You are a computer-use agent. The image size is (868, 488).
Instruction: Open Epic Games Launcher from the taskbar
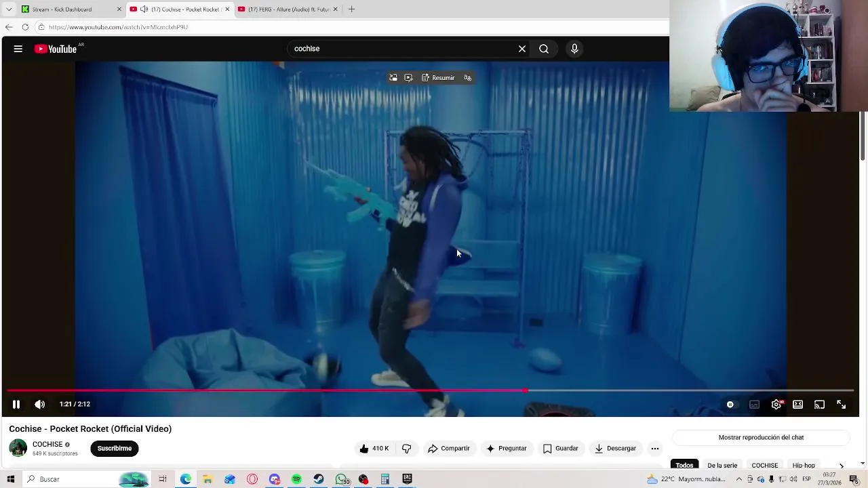[x=407, y=479]
